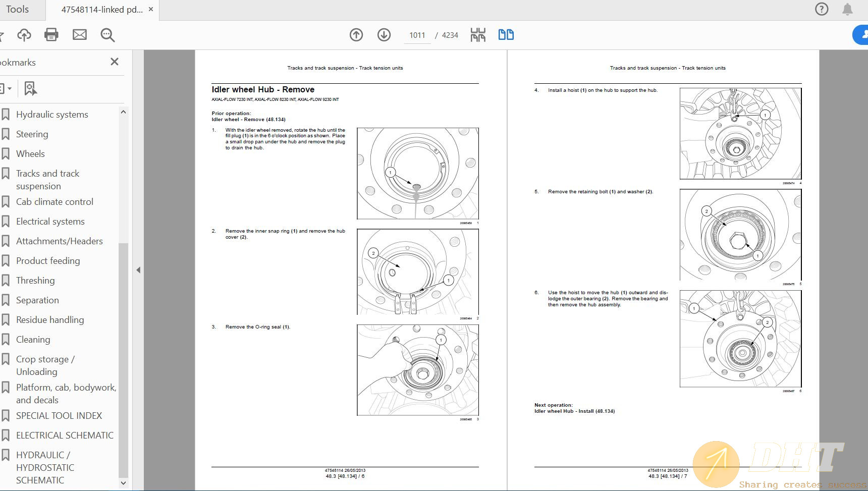Go to previous page using the up arrow

click(x=356, y=35)
